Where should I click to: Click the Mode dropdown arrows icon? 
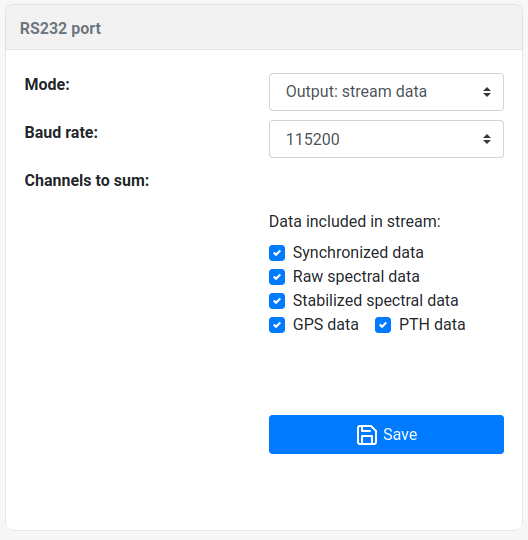(x=487, y=92)
